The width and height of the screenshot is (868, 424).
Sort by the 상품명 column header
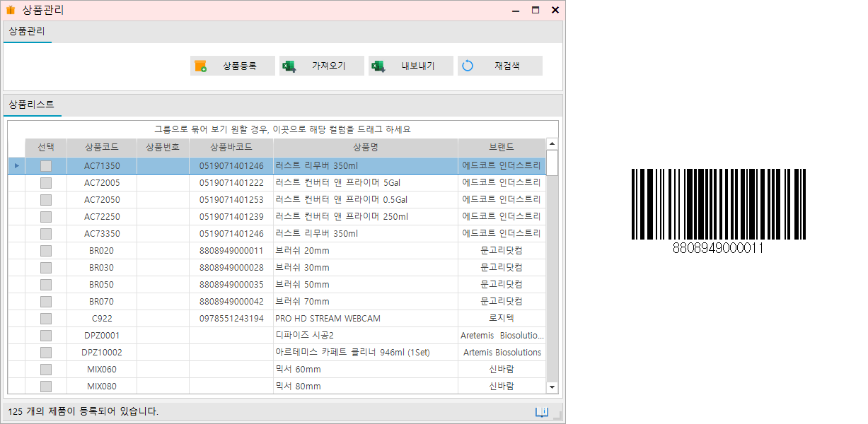point(366,148)
